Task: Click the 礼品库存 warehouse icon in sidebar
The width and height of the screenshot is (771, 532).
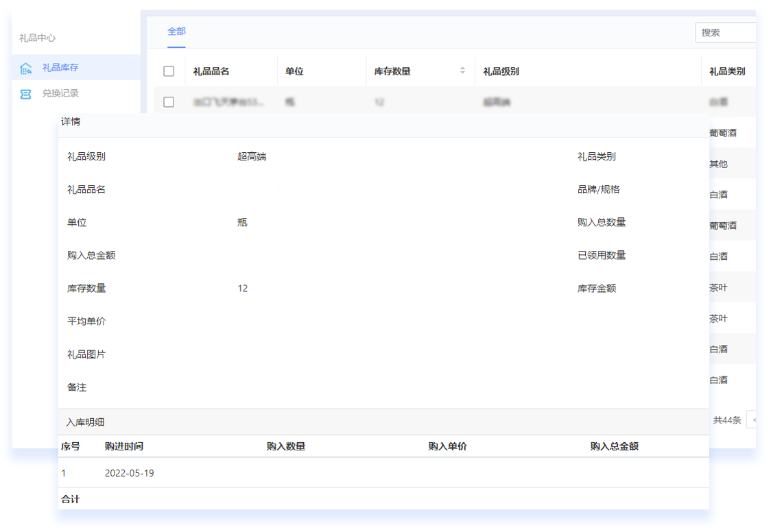Action: [x=26, y=68]
